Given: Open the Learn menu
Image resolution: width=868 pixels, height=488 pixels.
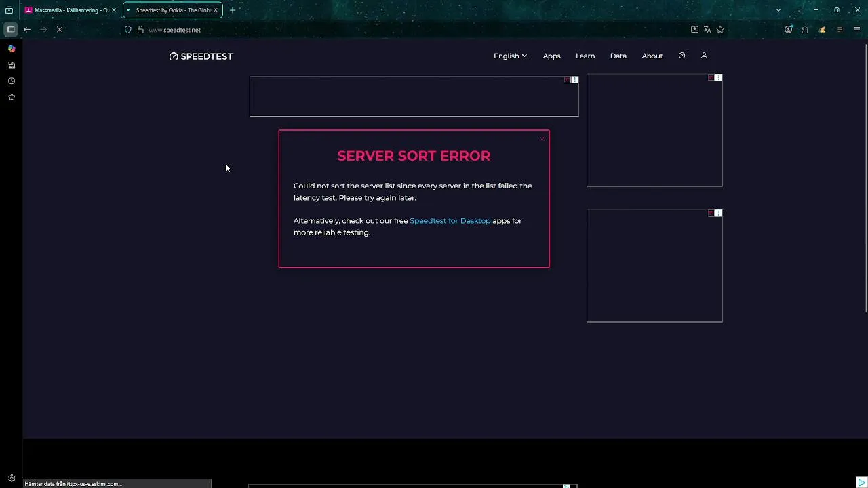Looking at the screenshot, I should (x=585, y=56).
